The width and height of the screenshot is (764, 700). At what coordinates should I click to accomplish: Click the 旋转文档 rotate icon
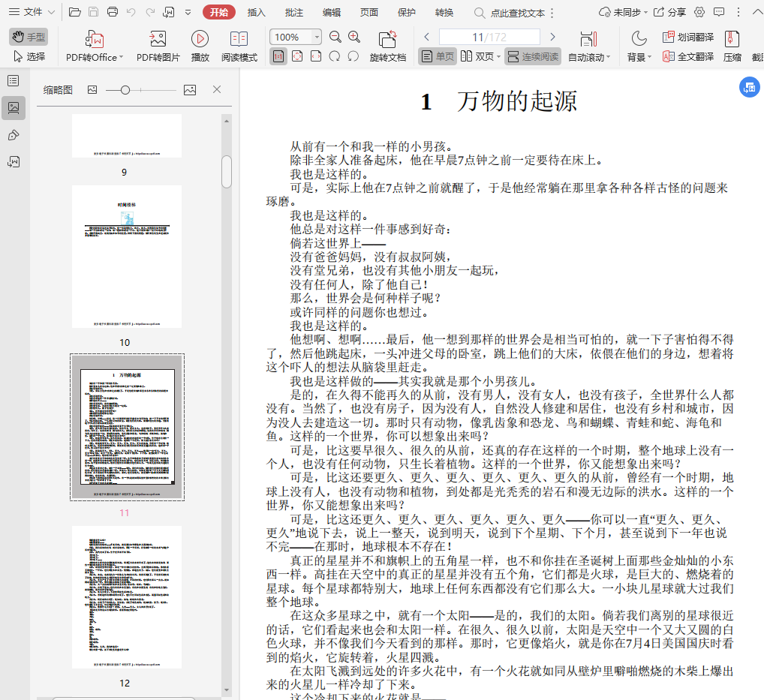[387, 39]
